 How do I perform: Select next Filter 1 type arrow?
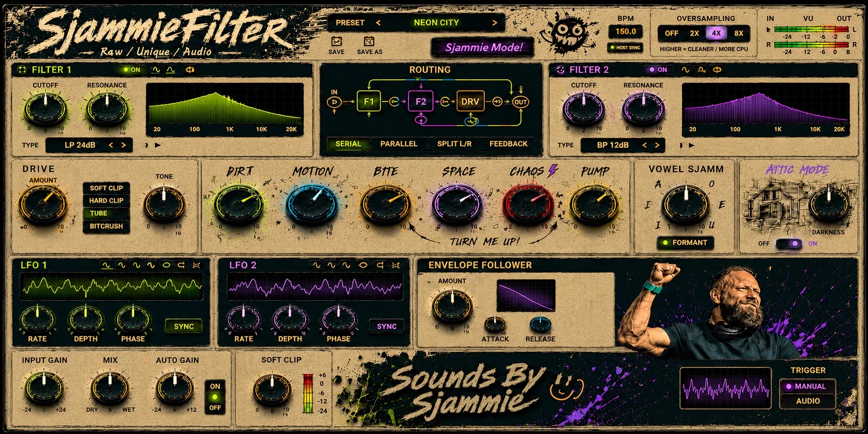(x=123, y=145)
